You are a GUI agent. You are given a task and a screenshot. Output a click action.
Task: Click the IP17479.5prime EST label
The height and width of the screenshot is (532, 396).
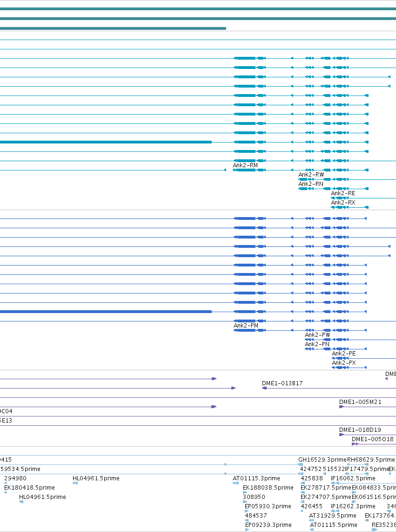coord(367,469)
